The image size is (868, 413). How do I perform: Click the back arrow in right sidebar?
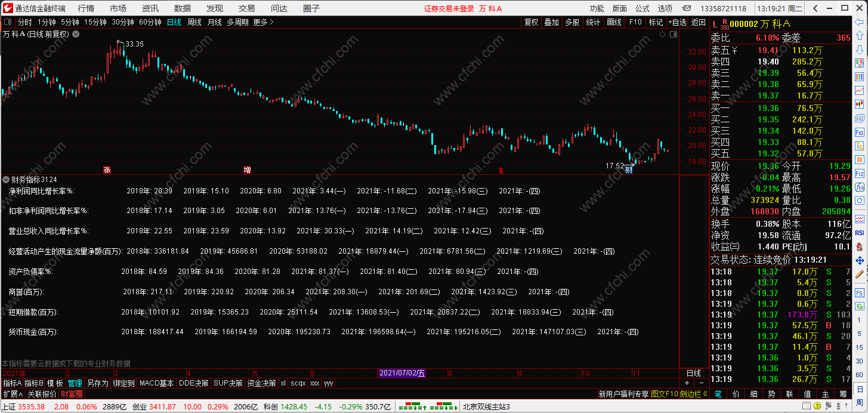click(860, 22)
